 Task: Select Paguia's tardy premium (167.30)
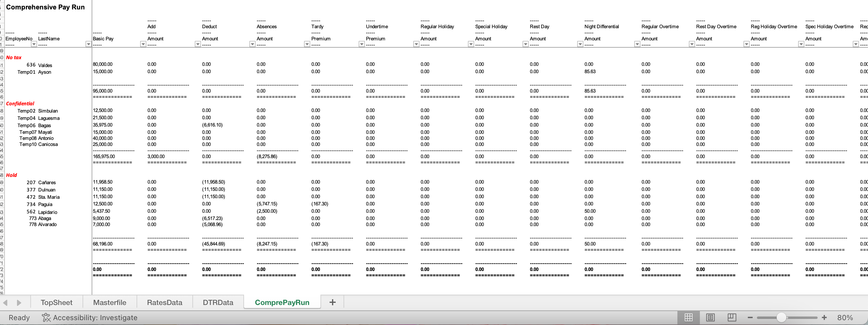320,204
